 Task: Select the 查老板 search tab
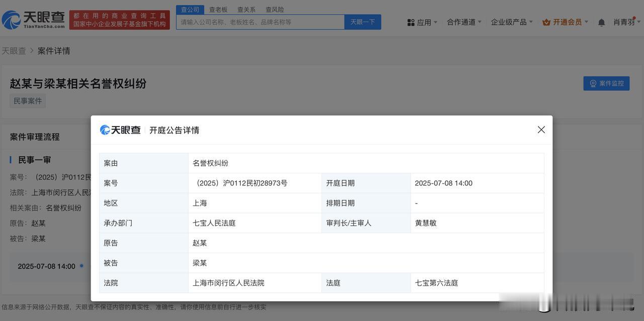(218, 10)
